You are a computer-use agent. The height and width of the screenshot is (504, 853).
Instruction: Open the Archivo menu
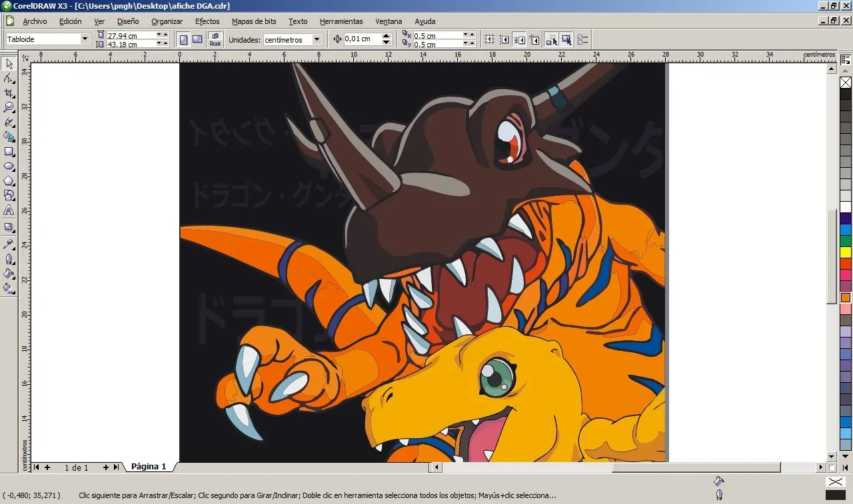click(35, 21)
